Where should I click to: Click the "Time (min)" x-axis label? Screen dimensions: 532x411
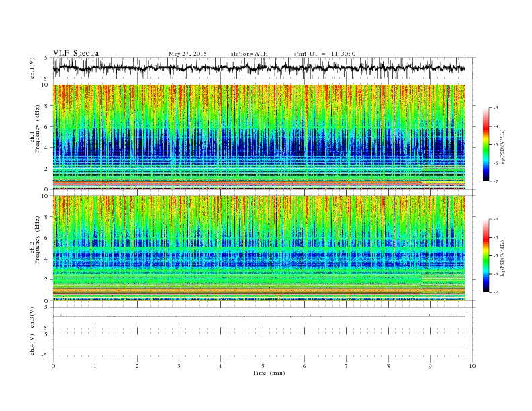pyautogui.click(x=269, y=373)
